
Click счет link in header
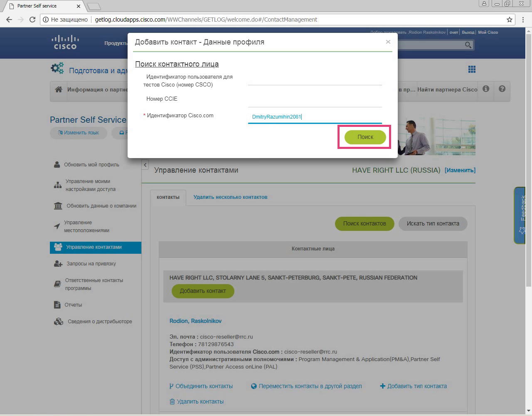tap(453, 32)
